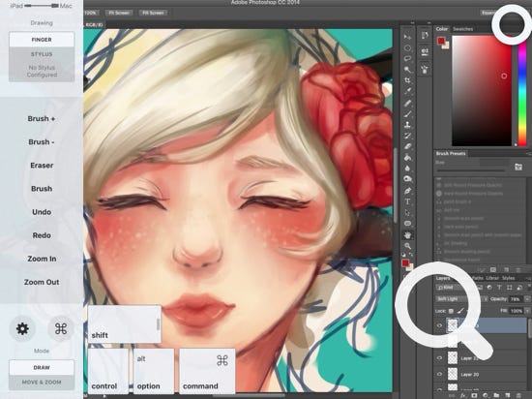Select the Pen tool
The image size is (532, 399).
pyautogui.click(x=407, y=191)
